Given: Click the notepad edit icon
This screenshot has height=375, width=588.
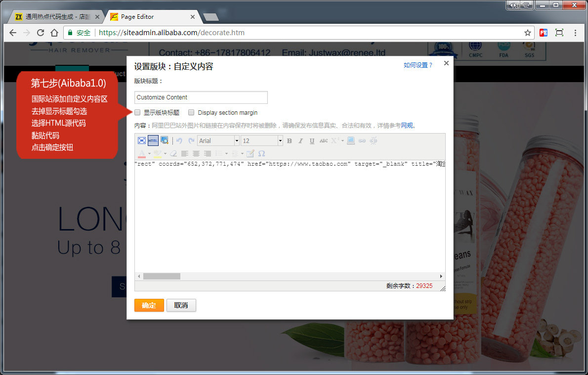Looking at the screenshot, I should [250, 153].
